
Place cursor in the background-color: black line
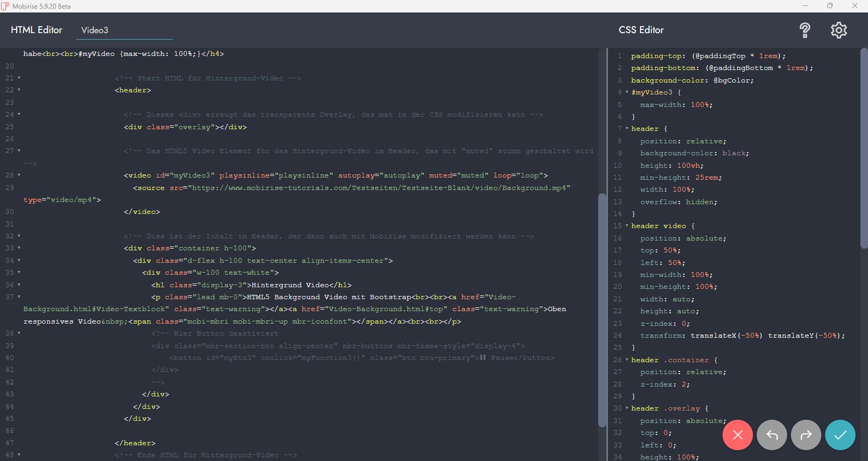coord(694,154)
